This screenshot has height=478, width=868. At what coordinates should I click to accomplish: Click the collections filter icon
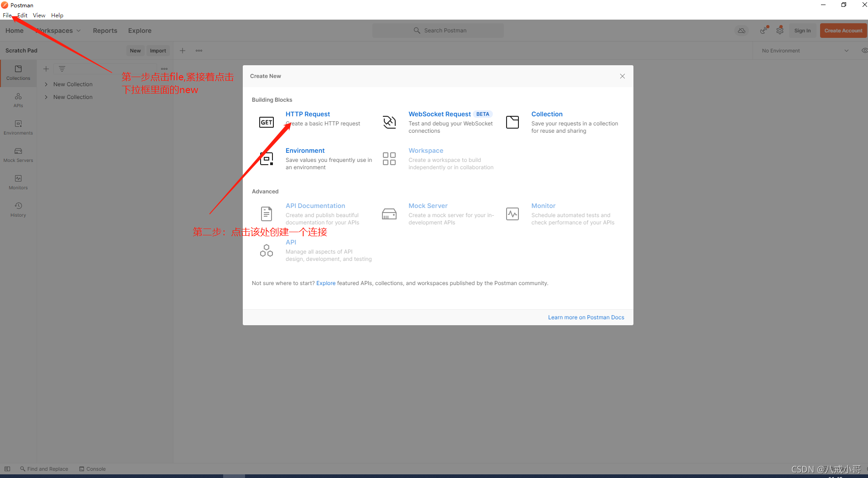(x=62, y=69)
